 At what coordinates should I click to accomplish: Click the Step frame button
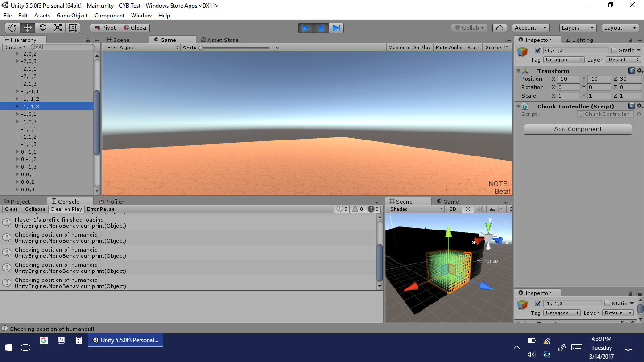tap(336, 28)
